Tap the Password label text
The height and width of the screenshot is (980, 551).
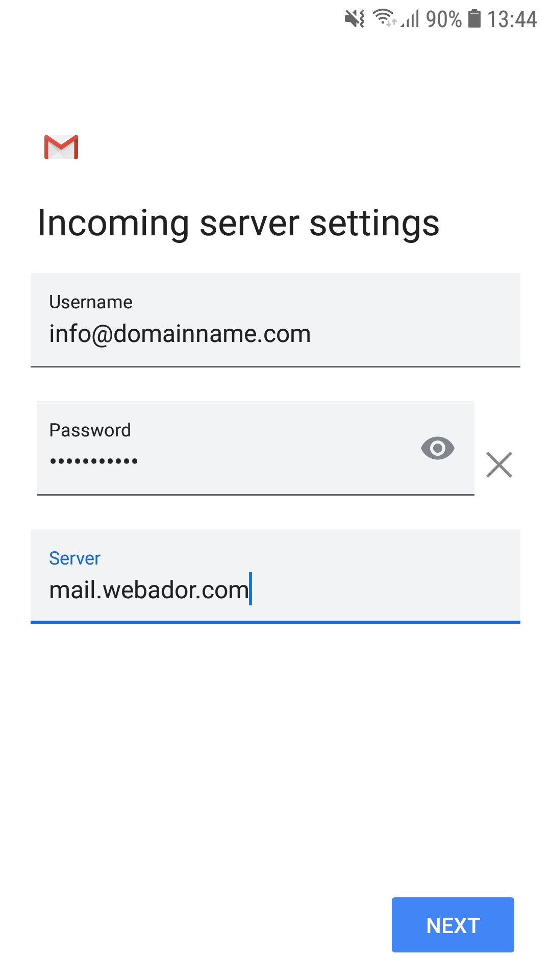pos(90,430)
